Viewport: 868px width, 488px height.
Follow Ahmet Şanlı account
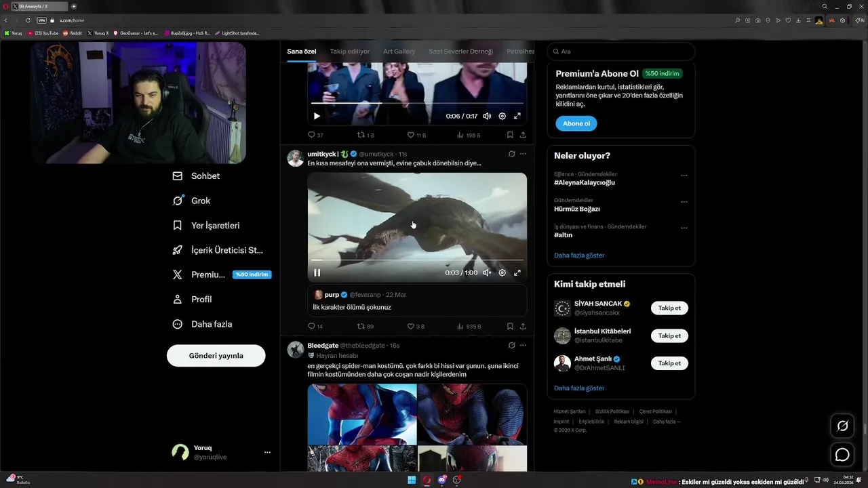669,363
